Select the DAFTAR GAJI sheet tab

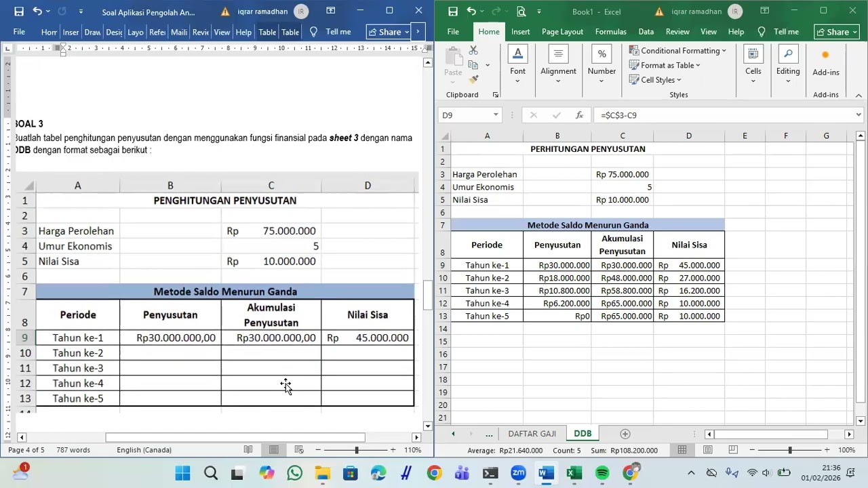tap(532, 434)
